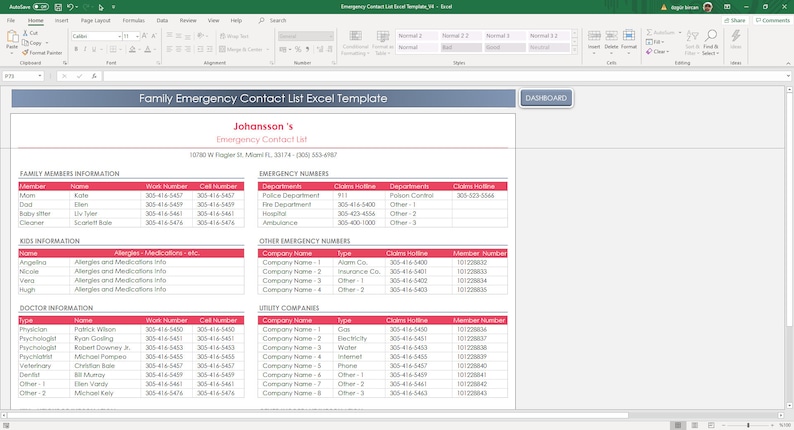794x430 pixels.
Task: Open the font name dropdown
Action: [120, 36]
